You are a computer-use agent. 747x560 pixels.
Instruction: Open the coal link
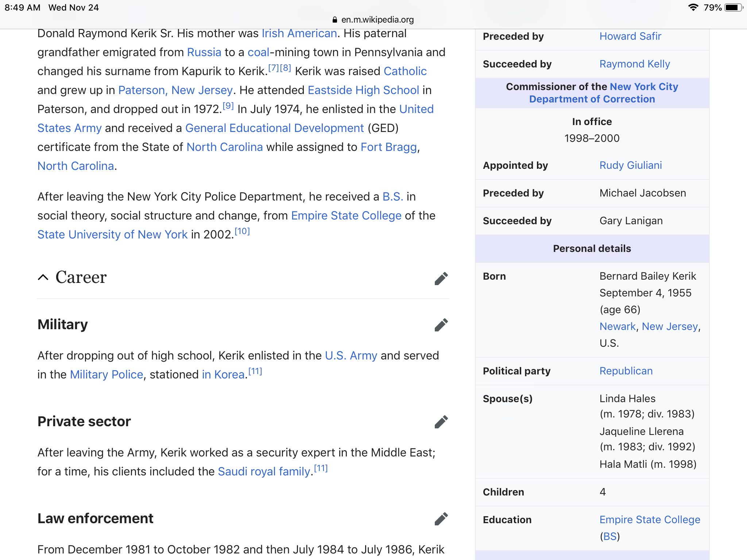pyautogui.click(x=258, y=52)
